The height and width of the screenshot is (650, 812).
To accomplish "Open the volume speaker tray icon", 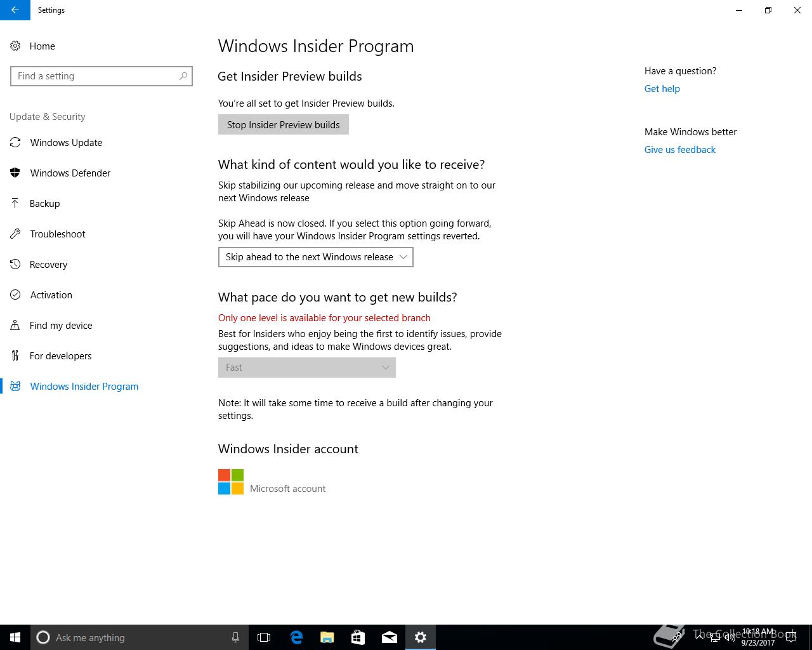I will (730, 637).
